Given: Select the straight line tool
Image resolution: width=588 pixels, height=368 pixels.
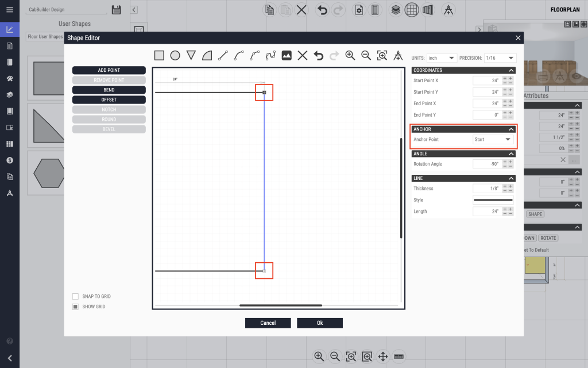Looking at the screenshot, I should [223, 56].
